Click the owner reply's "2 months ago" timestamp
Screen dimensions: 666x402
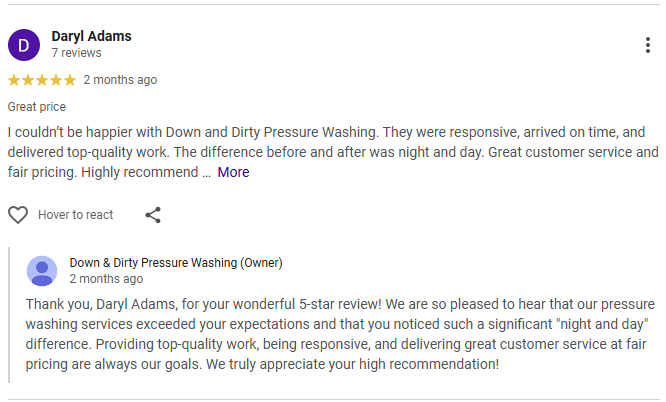point(106,279)
